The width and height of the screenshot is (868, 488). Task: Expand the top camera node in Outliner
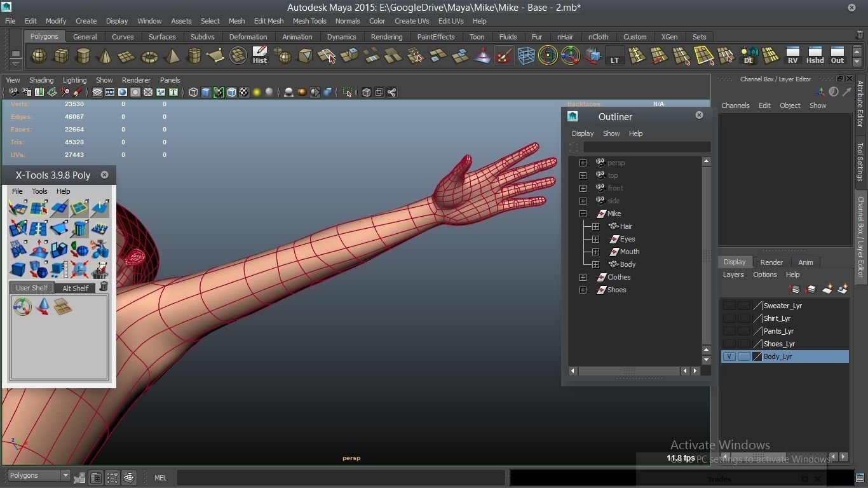583,175
